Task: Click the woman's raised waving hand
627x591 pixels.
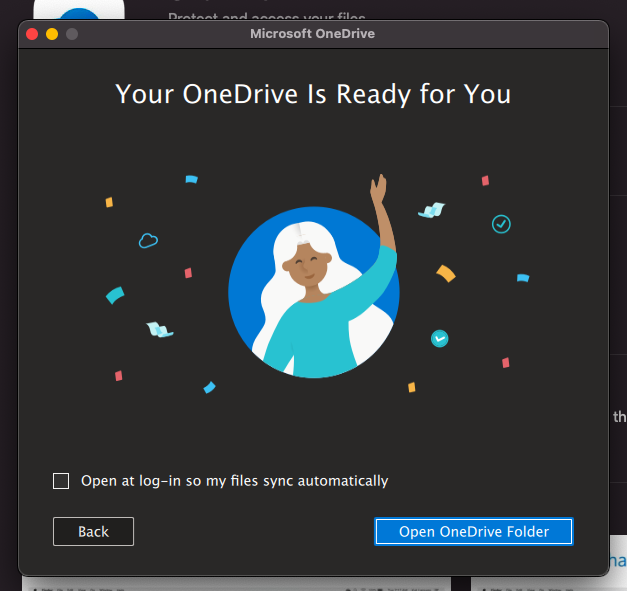Action: (379, 188)
